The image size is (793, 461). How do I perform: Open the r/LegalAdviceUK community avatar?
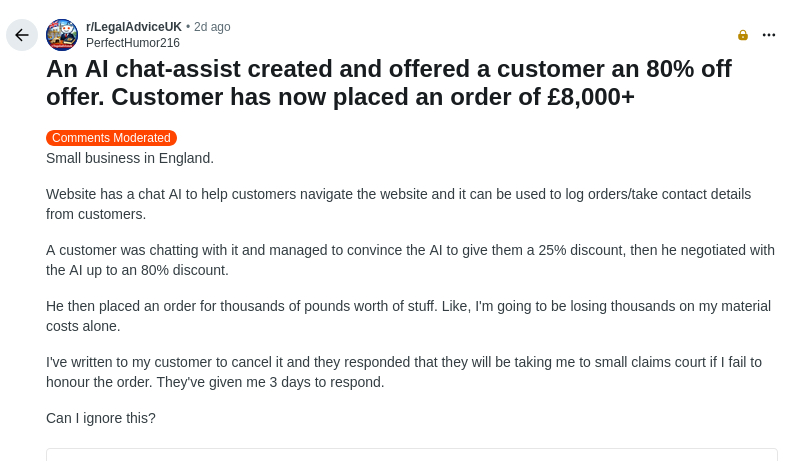click(62, 35)
